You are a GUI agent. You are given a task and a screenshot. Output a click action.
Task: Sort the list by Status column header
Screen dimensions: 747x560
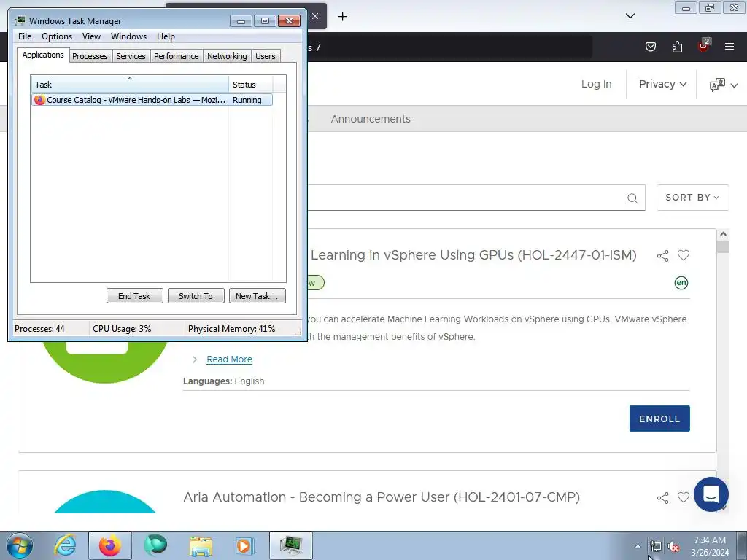(250, 84)
